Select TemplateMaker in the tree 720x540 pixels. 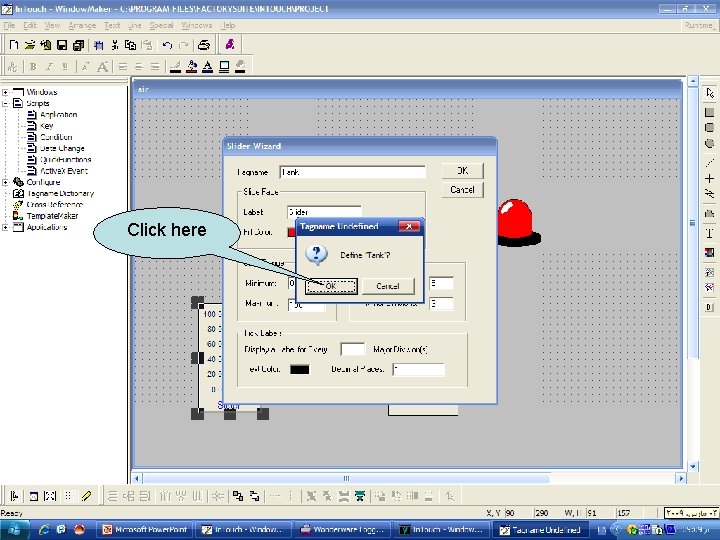tap(52, 216)
